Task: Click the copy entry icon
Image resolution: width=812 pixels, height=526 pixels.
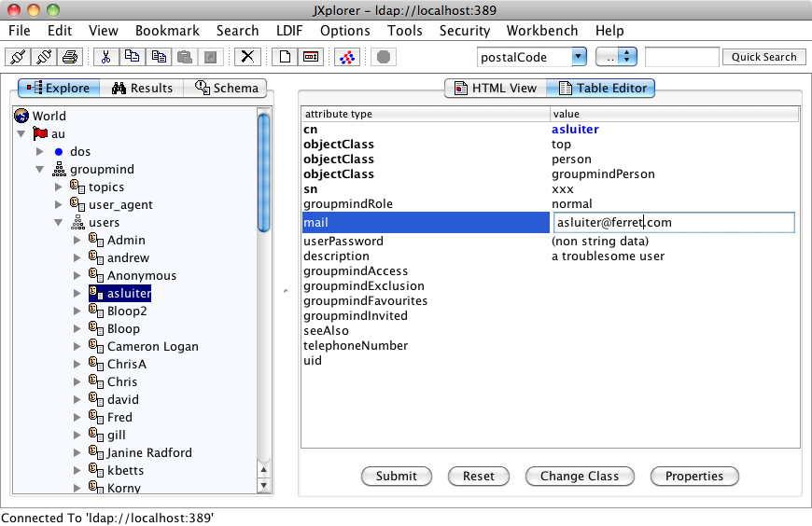Action: pyautogui.click(x=133, y=57)
